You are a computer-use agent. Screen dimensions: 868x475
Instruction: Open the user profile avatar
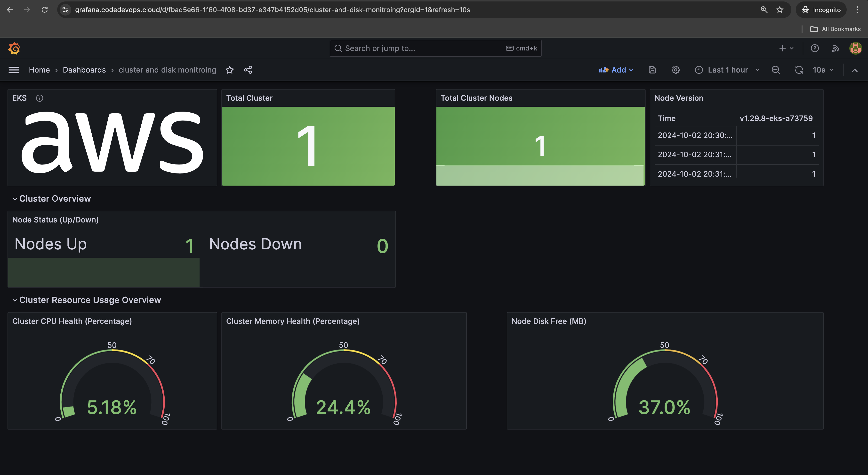856,48
